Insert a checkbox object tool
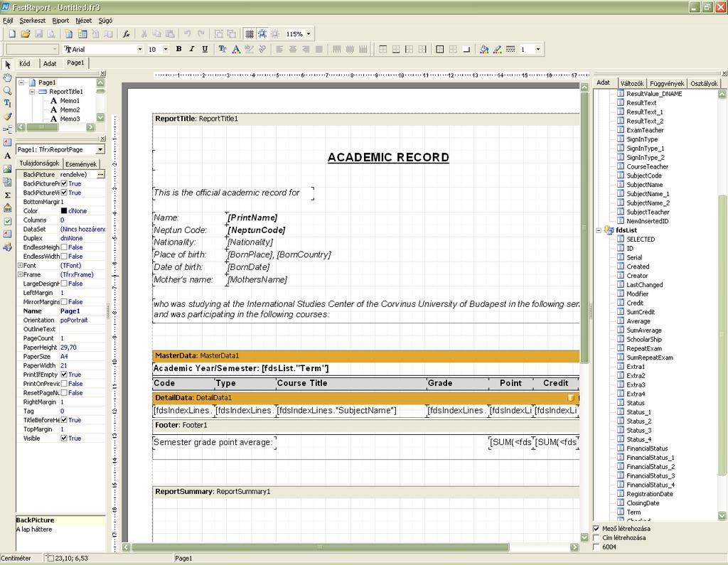 [7, 222]
